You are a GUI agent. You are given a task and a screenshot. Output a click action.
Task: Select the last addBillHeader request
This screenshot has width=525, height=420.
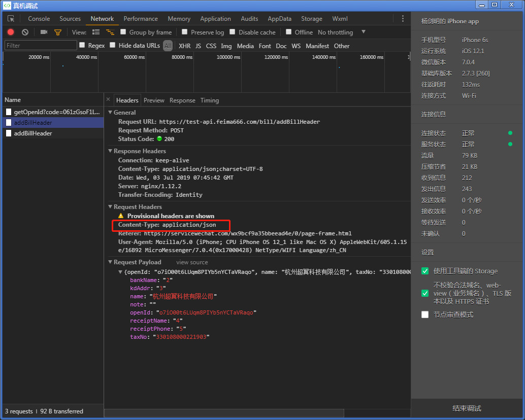click(53, 133)
